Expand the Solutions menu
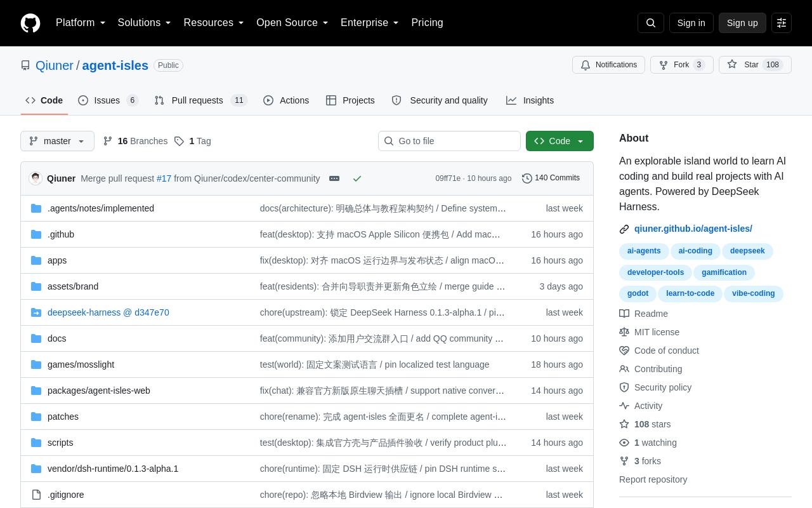The image size is (812, 508). (145, 23)
